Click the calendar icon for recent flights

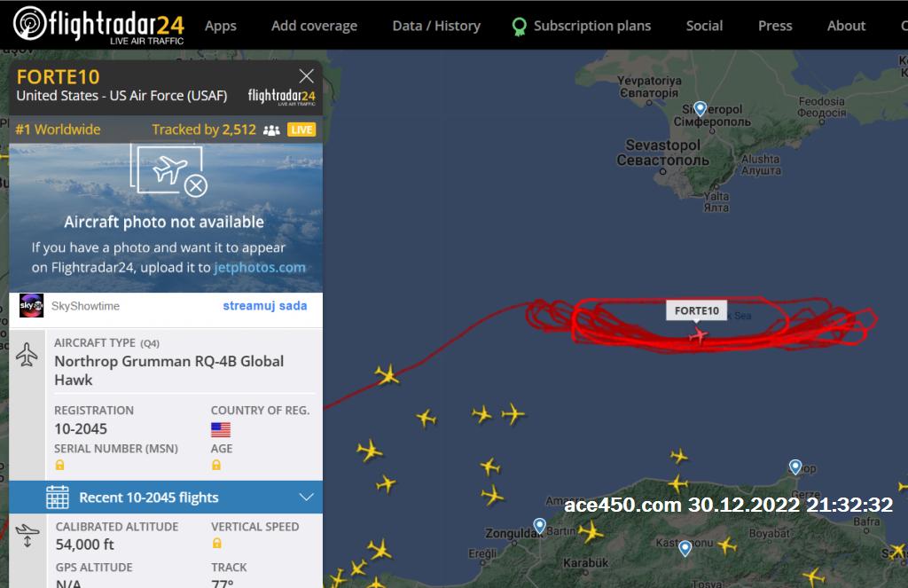[58, 497]
